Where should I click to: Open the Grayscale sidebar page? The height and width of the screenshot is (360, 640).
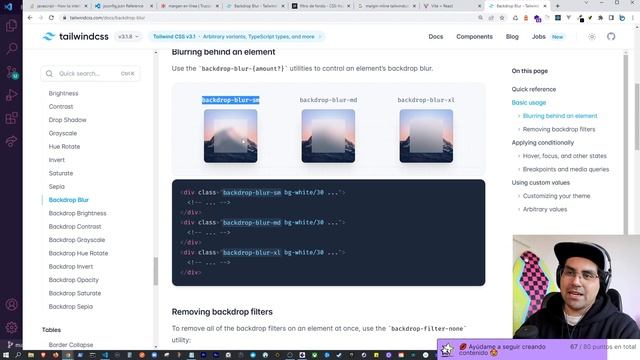(x=62, y=133)
